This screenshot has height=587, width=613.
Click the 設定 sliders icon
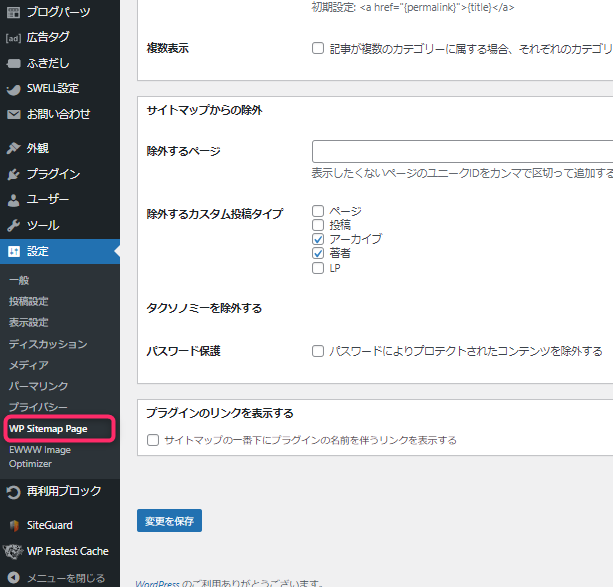14,251
